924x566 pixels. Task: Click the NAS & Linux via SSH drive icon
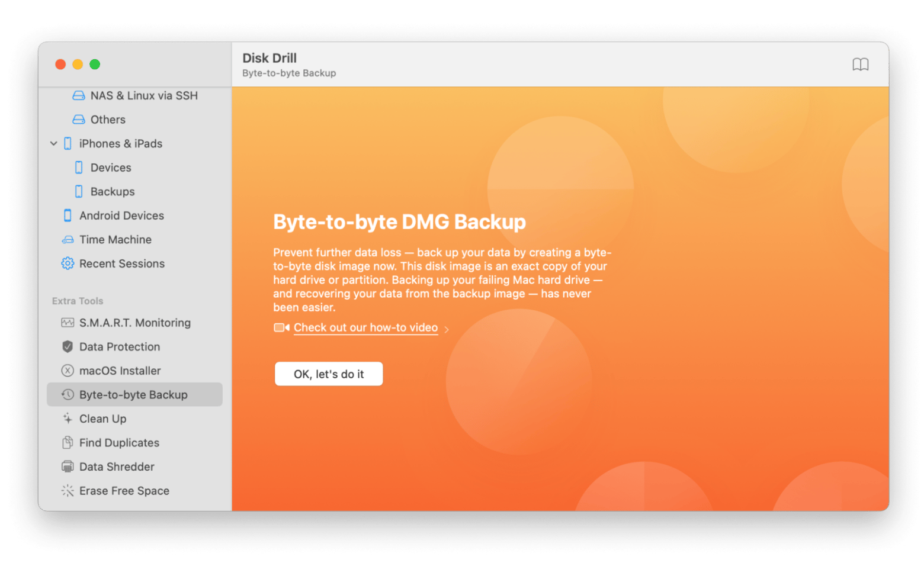click(78, 95)
